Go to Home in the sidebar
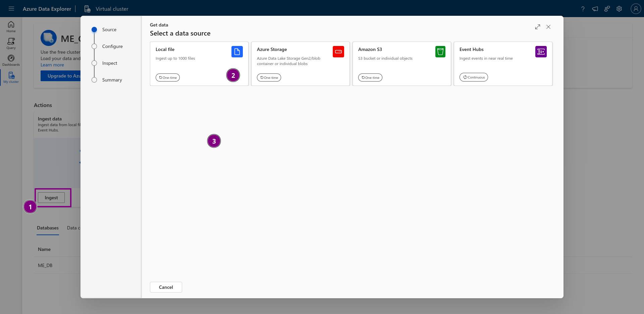The width and height of the screenshot is (644, 314). click(x=11, y=27)
